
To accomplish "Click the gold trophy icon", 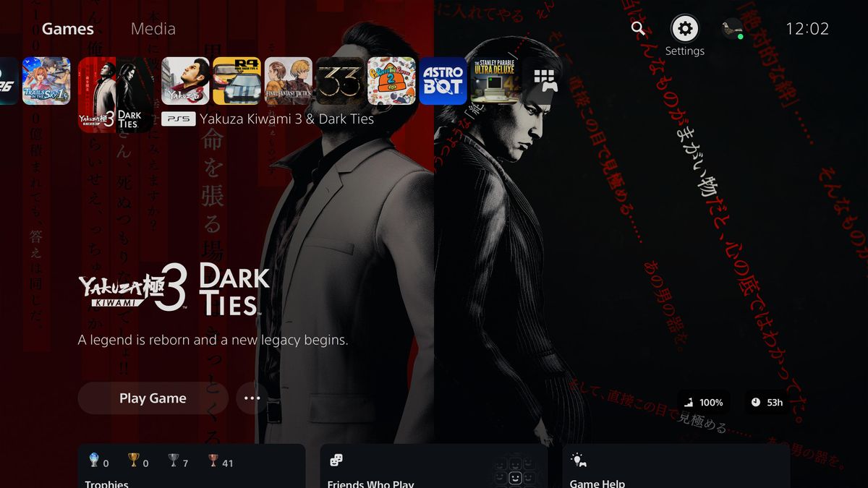I will point(134,460).
